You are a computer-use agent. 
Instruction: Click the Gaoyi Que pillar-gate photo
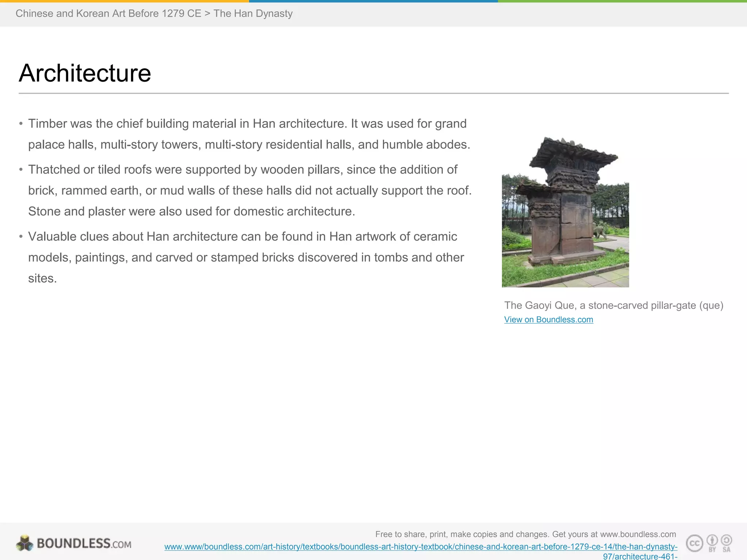pos(565,212)
